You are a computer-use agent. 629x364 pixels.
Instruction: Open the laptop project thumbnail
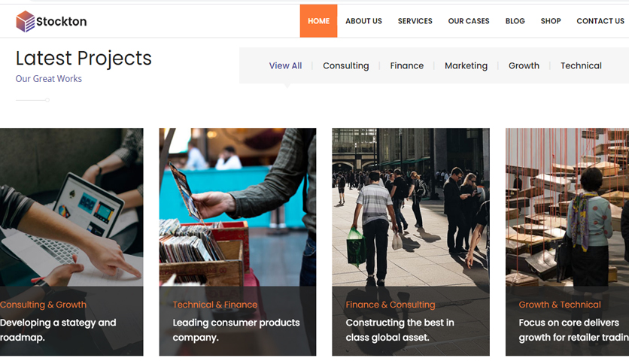(x=71, y=208)
